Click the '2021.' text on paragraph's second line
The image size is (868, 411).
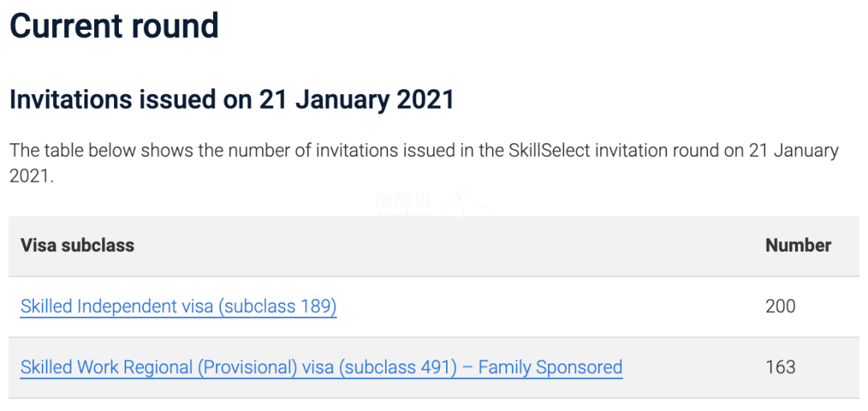coord(31,176)
